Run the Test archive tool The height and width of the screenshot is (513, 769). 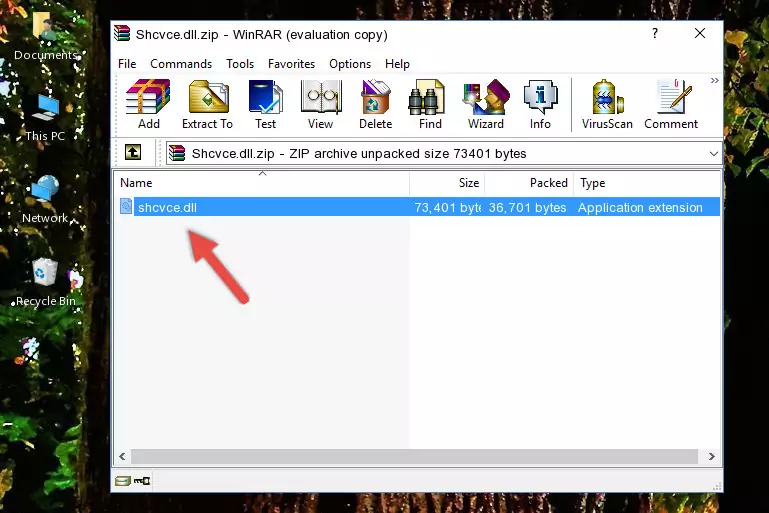[x=265, y=104]
